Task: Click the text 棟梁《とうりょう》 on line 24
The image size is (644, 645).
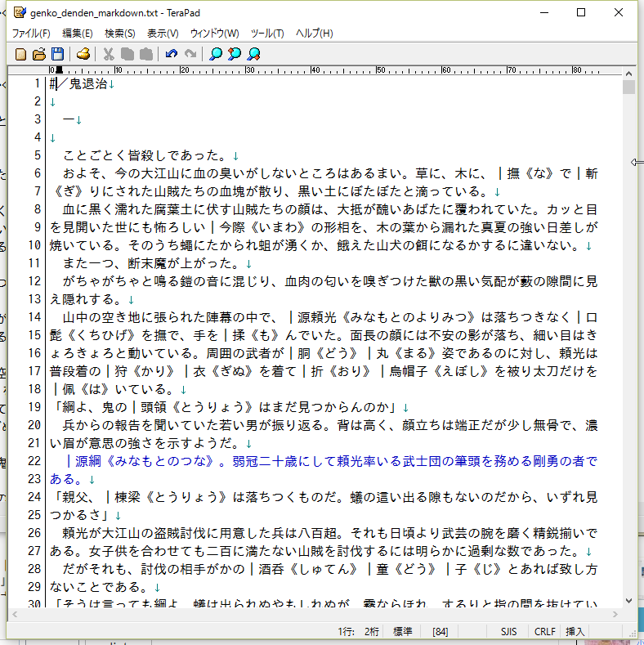Action: tap(171, 497)
